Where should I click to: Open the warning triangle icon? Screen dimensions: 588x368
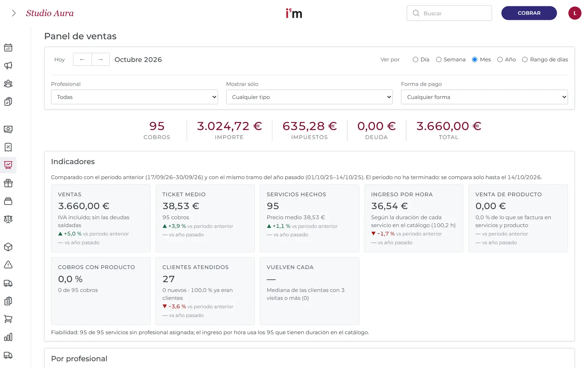(8, 265)
